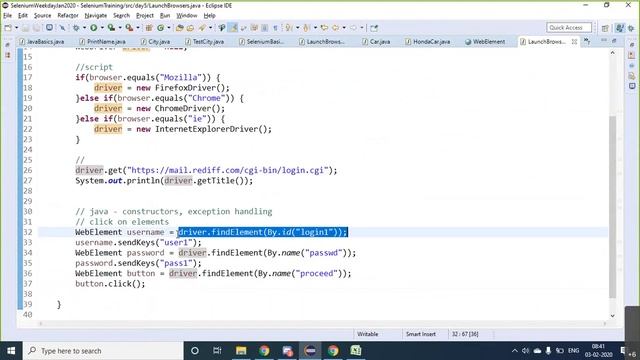
Task: Click the taskbar search box
Action: pos(103,351)
